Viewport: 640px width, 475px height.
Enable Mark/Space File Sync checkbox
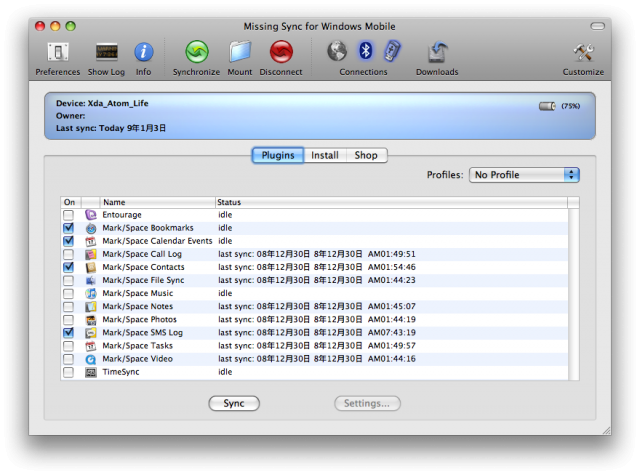click(69, 280)
